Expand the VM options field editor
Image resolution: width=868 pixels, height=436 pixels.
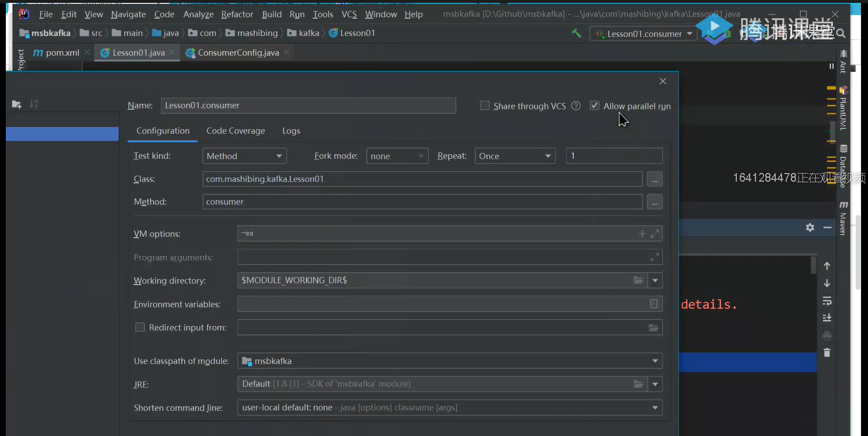655,233
